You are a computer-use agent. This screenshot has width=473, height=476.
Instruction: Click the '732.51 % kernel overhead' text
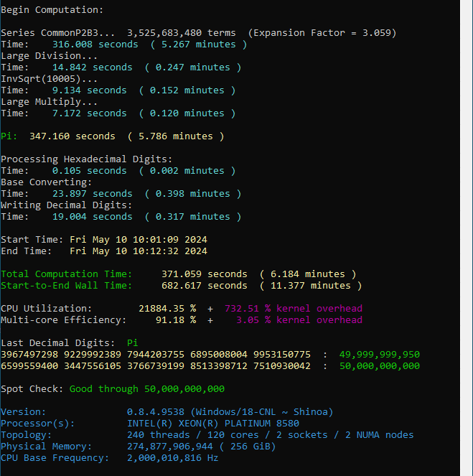tap(294, 309)
